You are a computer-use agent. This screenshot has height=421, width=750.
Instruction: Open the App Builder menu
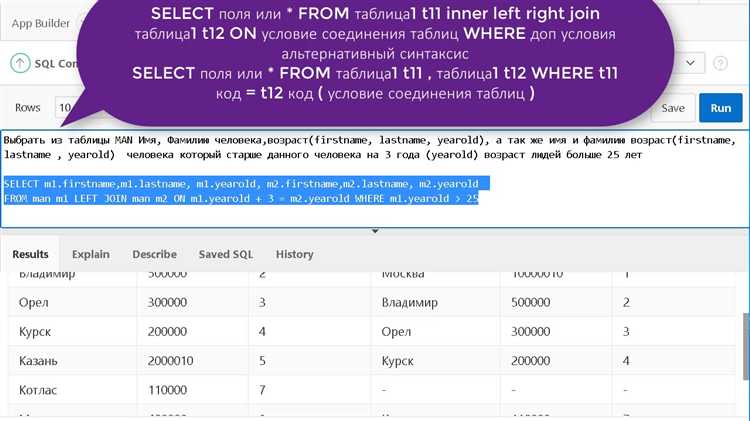[40, 23]
